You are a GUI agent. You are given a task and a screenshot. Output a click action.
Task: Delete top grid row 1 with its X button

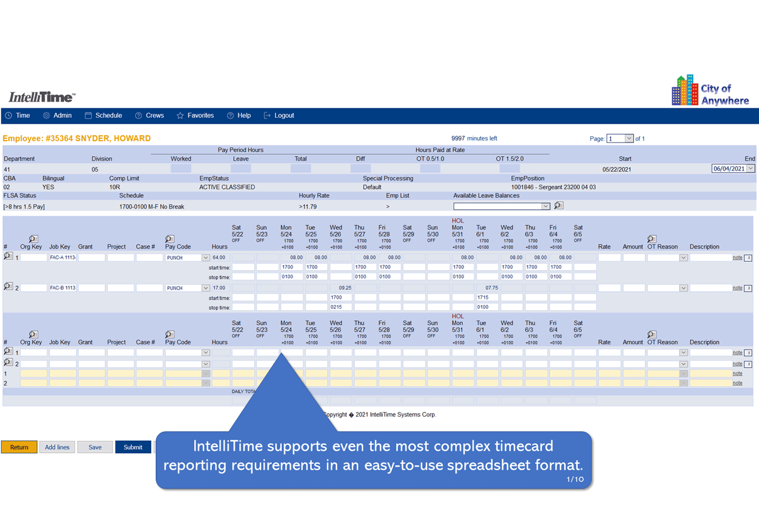pos(748,258)
